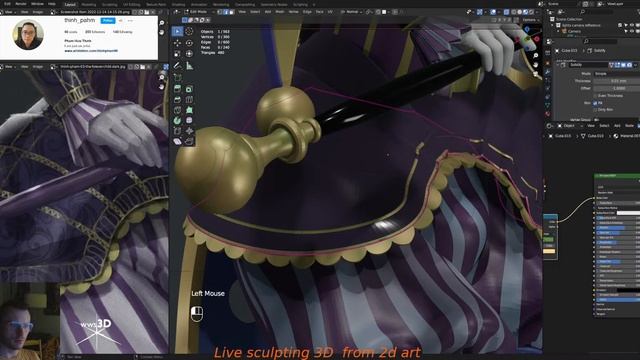Collapse the Solidify modifier panel
The image size is (640, 360).
(558, 65)
